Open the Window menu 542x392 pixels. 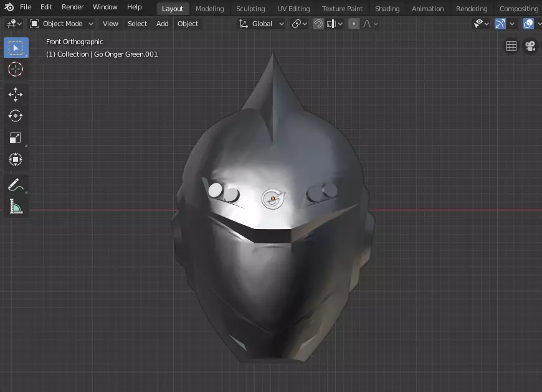tap(105, 7)
